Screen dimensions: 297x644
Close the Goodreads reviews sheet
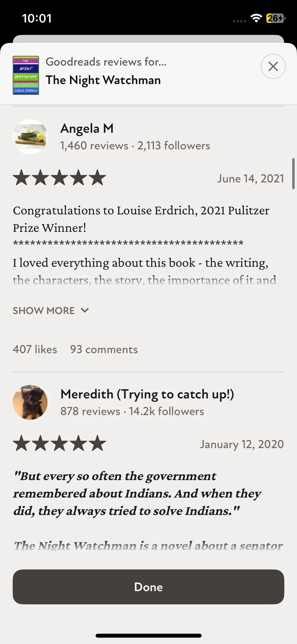pyautogui.click(x=273, y=66)
